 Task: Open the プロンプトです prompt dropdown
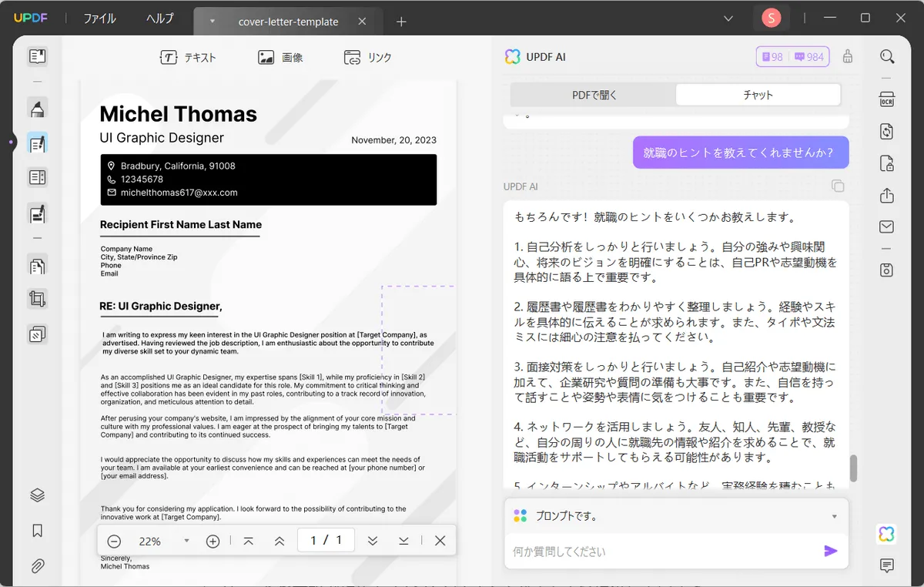click(x=676, y=516)
